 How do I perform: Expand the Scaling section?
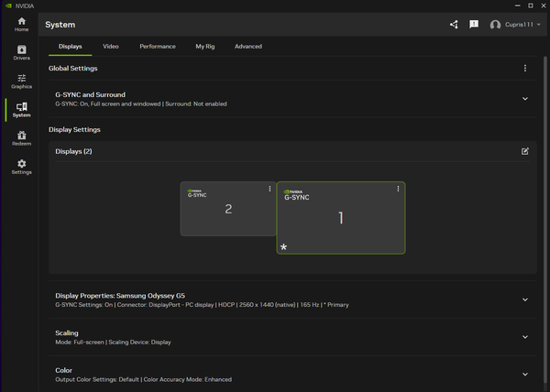tap(525, 337)
